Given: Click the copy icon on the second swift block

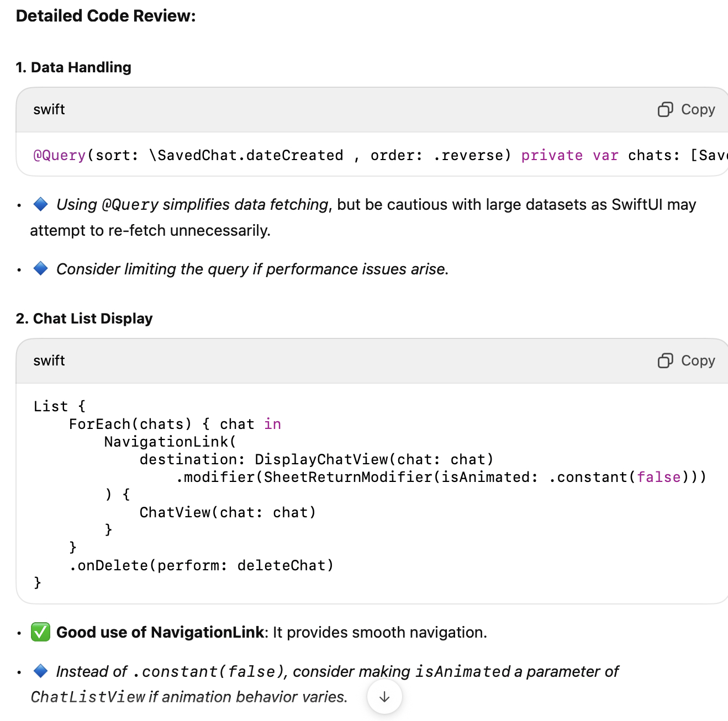Looking at the screenshot, I should (664, 360).
